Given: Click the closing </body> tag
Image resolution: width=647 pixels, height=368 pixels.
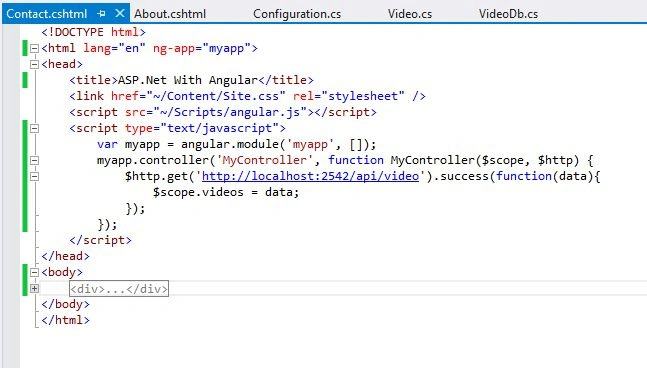Looking at the screenshot, I should click(65, 304).
